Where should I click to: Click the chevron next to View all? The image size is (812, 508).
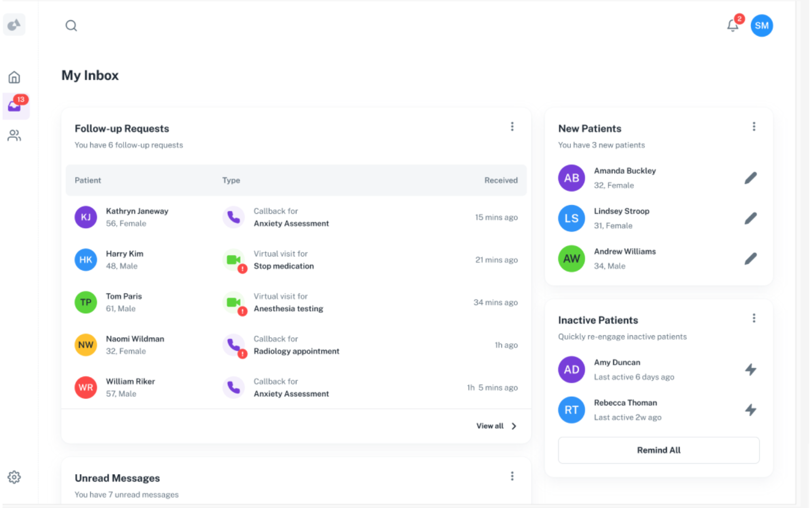click(x=514, y=426)
